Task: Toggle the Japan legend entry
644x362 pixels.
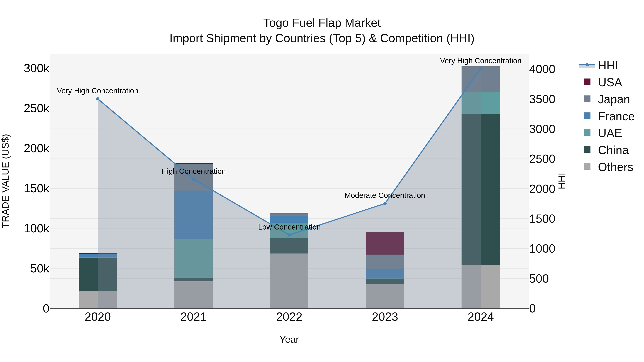Action: click(x=606, y=99)
